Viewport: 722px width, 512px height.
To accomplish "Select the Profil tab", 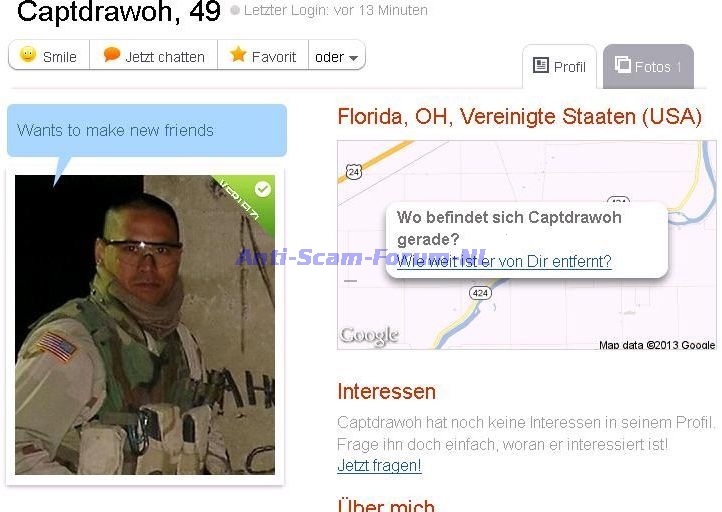I will [x=559, y=66].
